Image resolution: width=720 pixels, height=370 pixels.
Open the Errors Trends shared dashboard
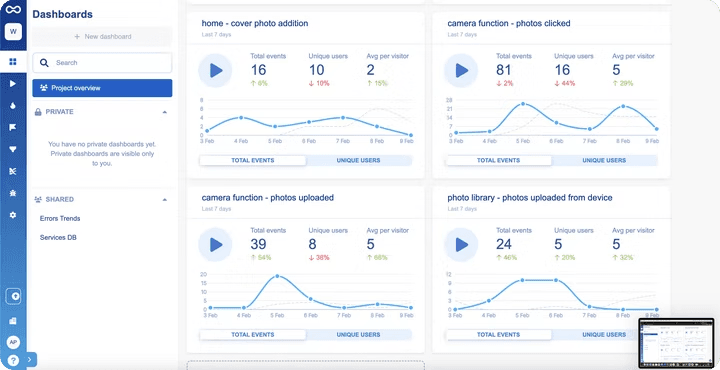tap(60, 219)
